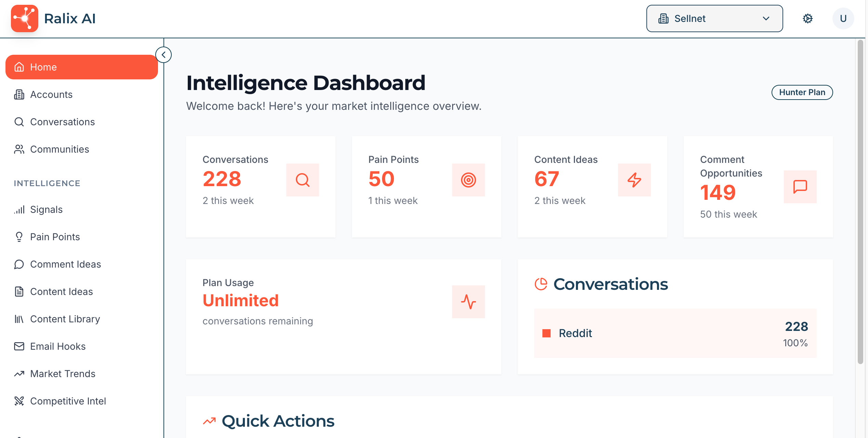Click the Hunter Plan badge
Viewport: 868px width, 438px height.
pyautogui.click(x=802, y=92)
